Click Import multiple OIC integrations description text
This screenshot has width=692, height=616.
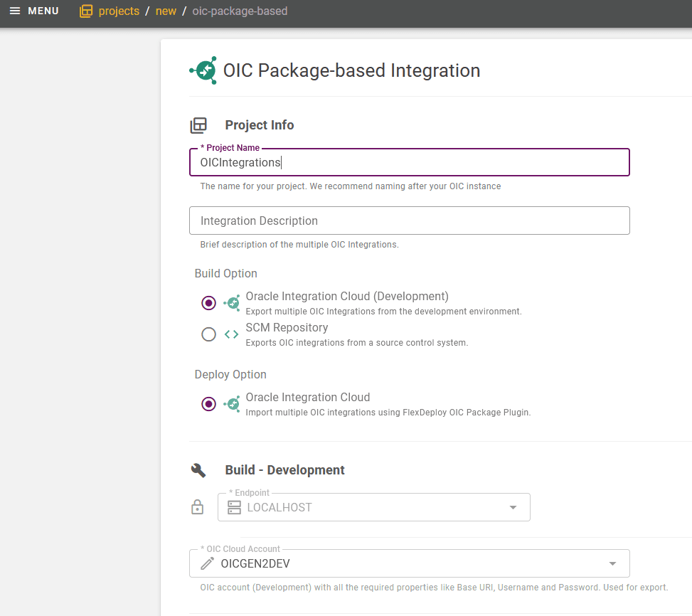pos(388,413)
